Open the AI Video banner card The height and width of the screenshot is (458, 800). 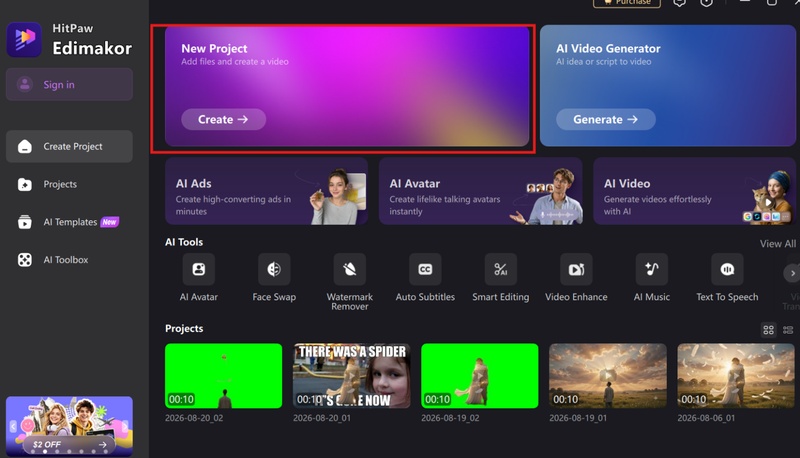click(694, 191)
